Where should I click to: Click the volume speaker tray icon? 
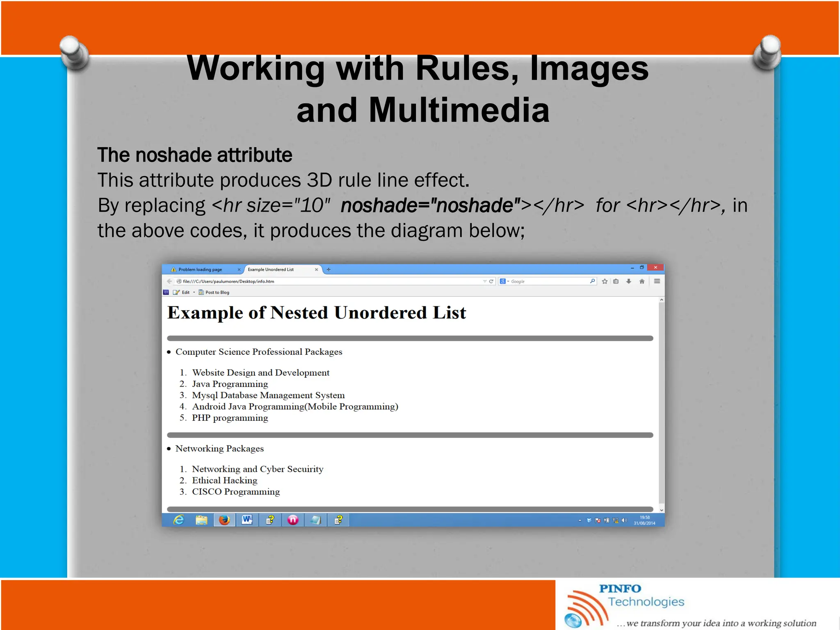pyautogui.click(x=624, y=520)
